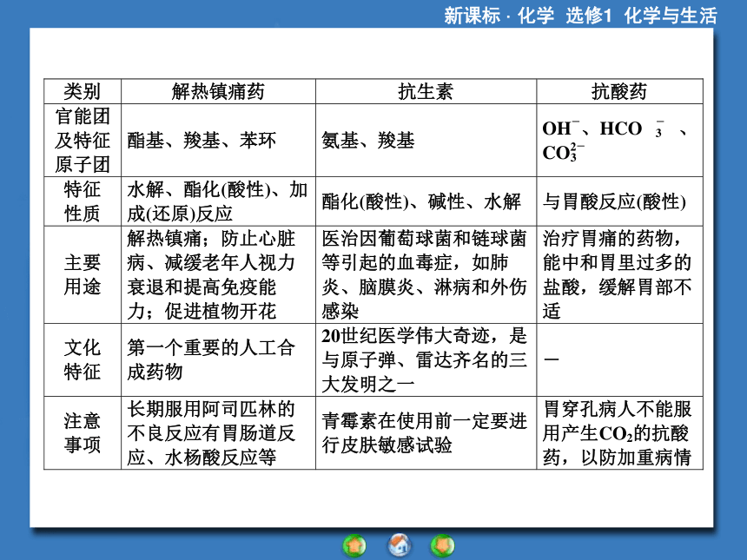Advance to next slide with green down arrow
Image resolution: width=747 pixels, height=560 pixels.
[443, 545]
